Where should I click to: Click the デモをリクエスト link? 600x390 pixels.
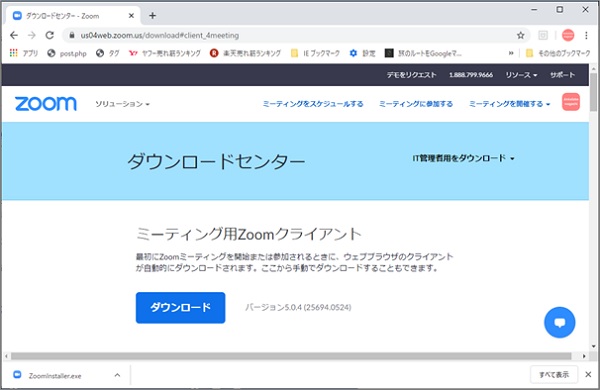[x=411, y=75]
